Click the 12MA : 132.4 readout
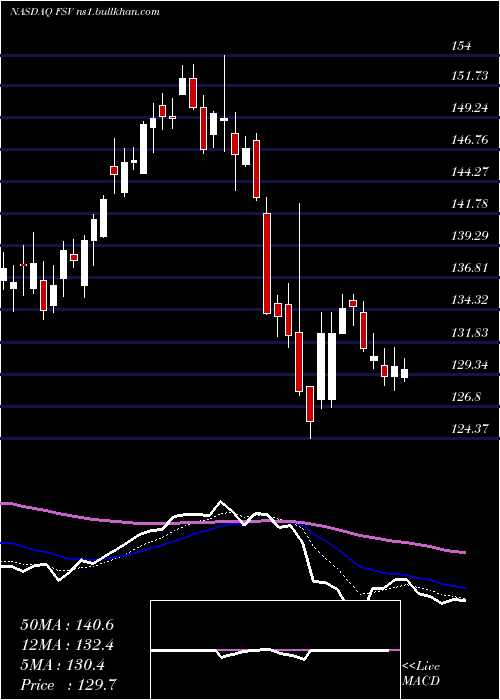 [x=67, y=645]
